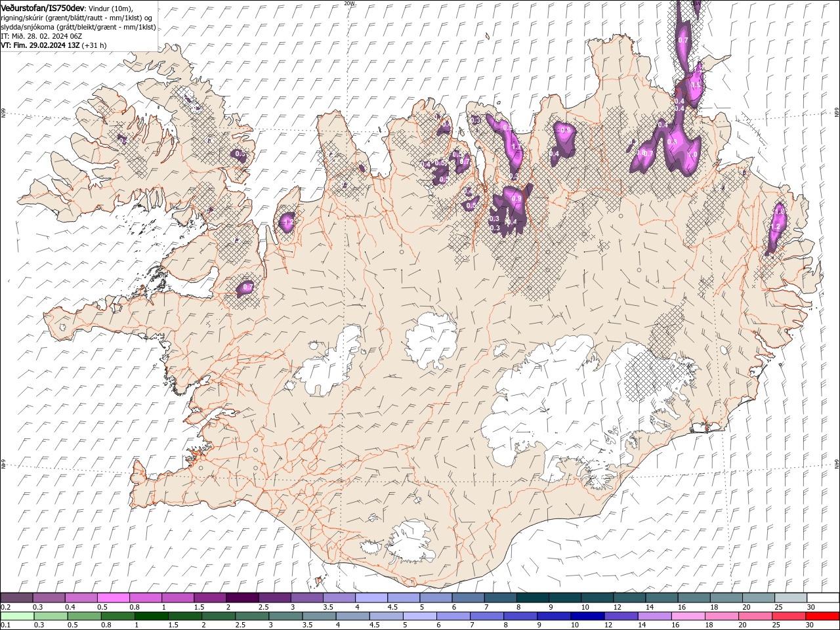Select the lilac bottom-row swatch starting at 14
Image resolution: width=840 pixels, height=630 pixels.
[654, 616]
